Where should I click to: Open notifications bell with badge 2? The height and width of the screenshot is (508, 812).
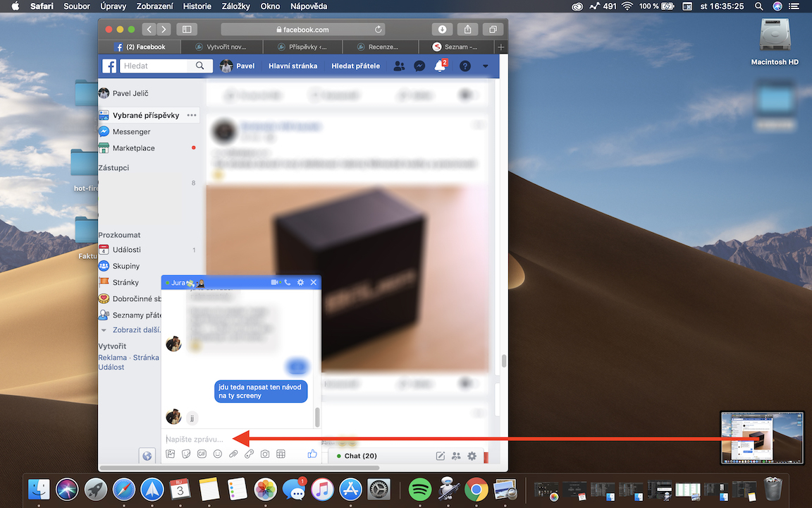(440, 66)
